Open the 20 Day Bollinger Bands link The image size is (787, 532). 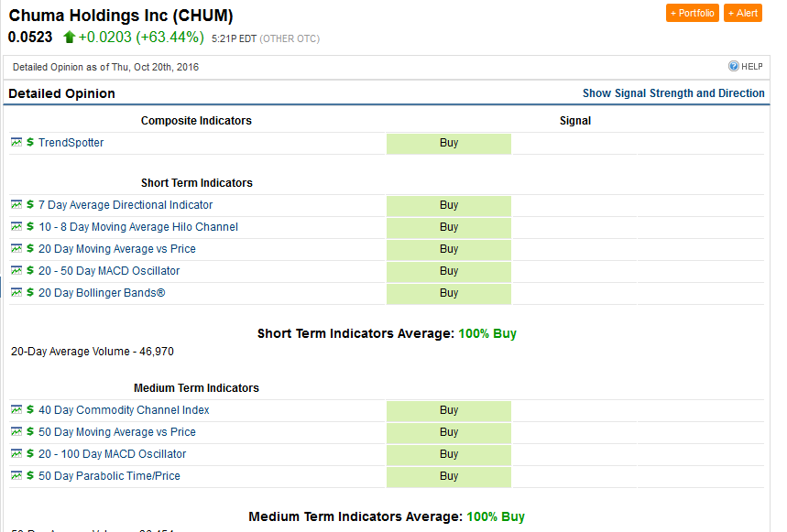click(x=102, y=293)
